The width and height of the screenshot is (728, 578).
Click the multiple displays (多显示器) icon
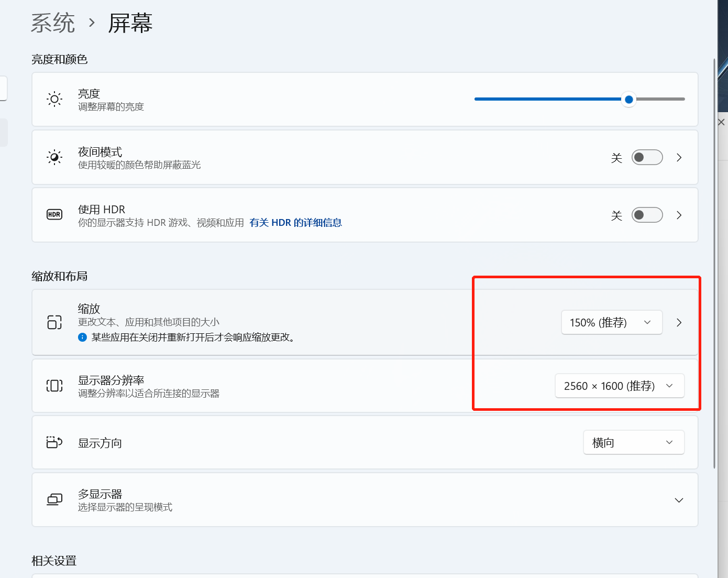click(54, 500)
